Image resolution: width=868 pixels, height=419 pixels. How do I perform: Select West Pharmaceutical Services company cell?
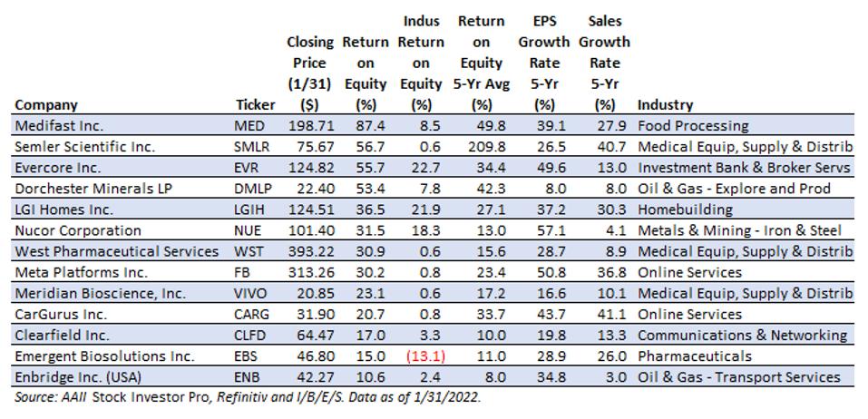pos(117,251)
